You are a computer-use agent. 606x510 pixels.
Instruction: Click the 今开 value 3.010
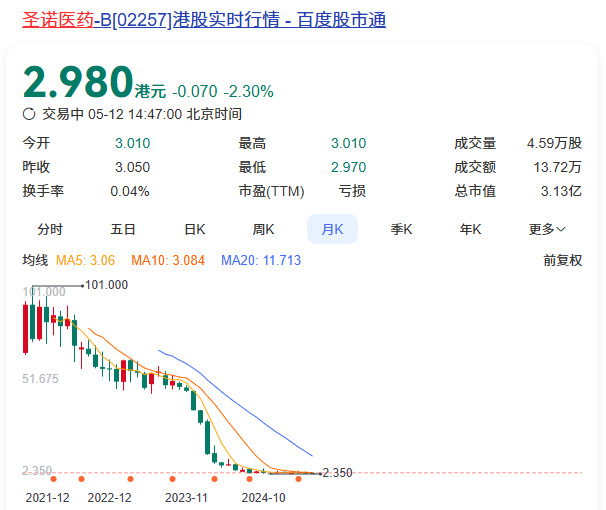click(132, 143)
